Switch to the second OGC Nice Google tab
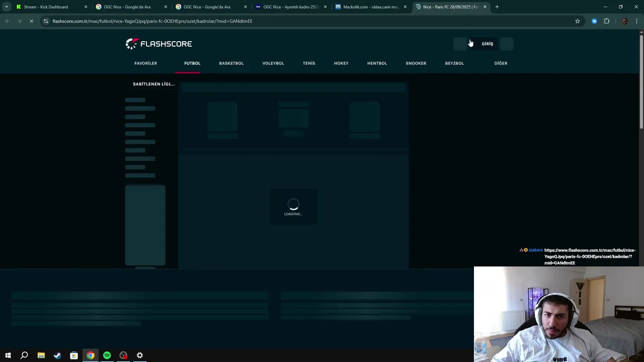 (207, 7)
